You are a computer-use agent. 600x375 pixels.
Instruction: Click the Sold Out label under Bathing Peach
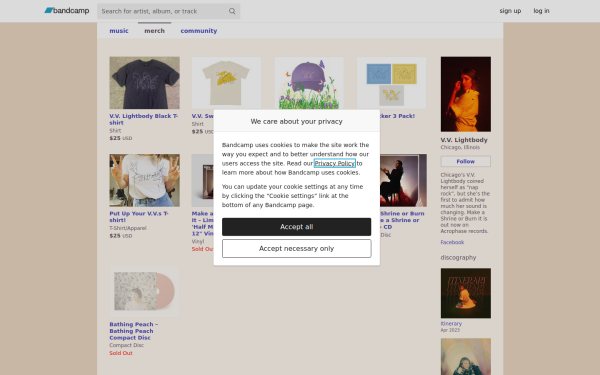[x=121, y=353]
